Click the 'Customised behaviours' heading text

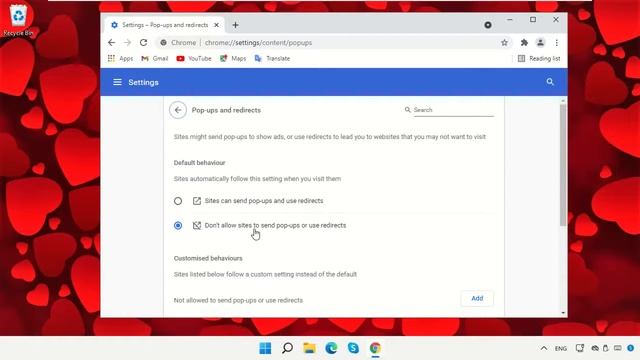click(208, 258)
